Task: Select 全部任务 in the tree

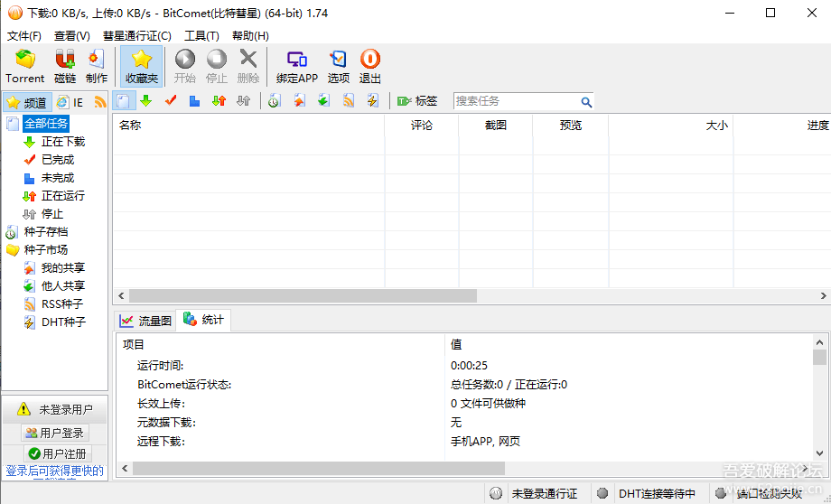Action: [46, 124]
